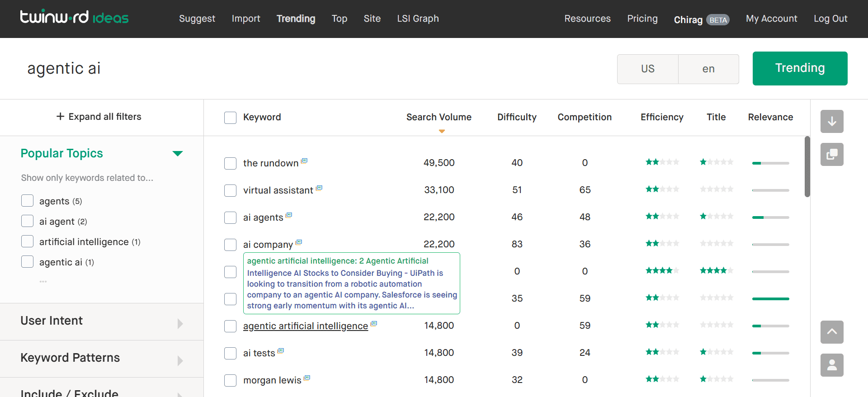Click the sort arrow under Search Volume
Viewport: 868px width, 397px height.
(442, 131)
